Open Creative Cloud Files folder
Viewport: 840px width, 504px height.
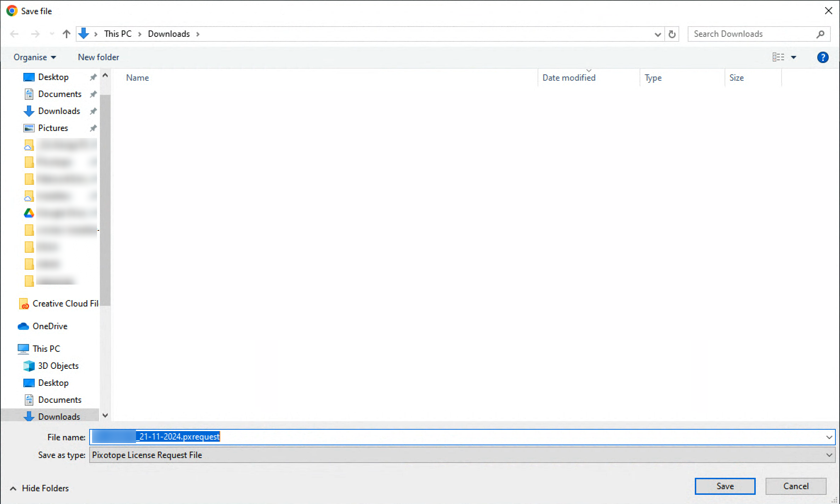click(x=65, y=304)
